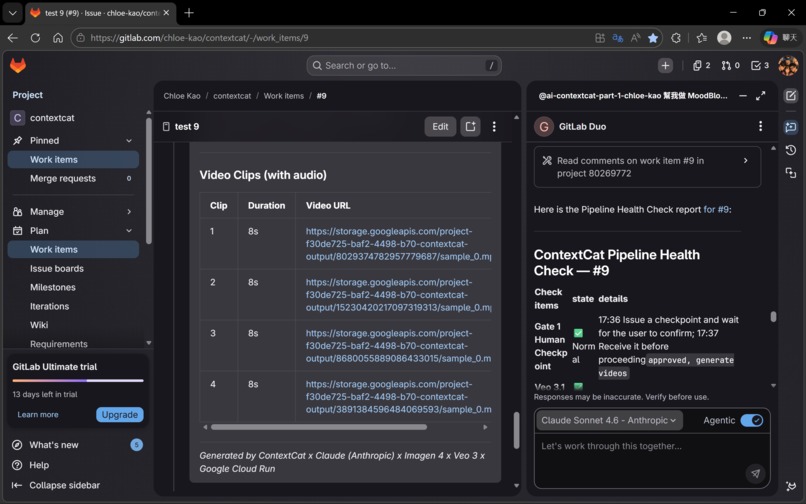This screenshot has width=806, height=504.
Task: Open the translate page icon
Action: [x=618, y=38]
